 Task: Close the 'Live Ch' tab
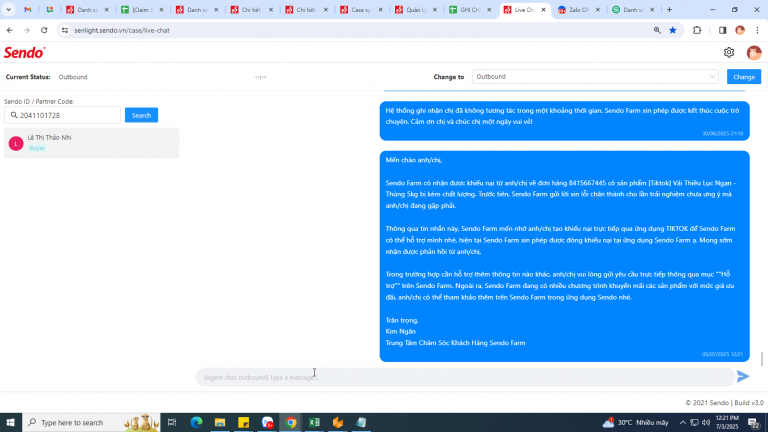[x=543, y=10]
